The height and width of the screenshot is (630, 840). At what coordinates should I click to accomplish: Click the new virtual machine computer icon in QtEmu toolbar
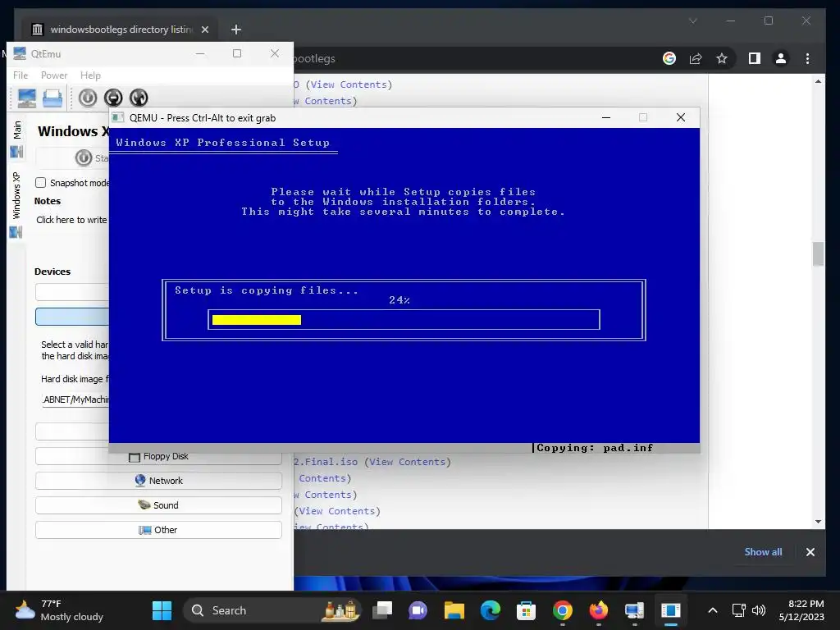27,98
